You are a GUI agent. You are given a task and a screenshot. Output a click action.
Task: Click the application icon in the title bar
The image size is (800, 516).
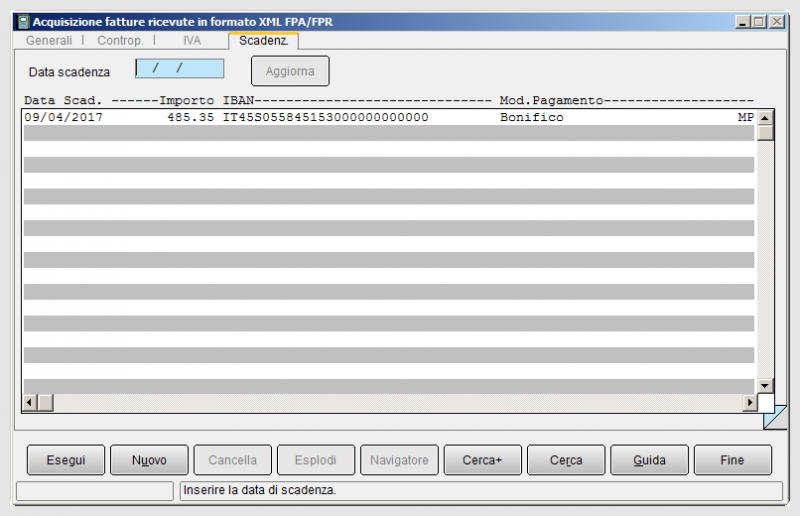click(x=23, y=22)
